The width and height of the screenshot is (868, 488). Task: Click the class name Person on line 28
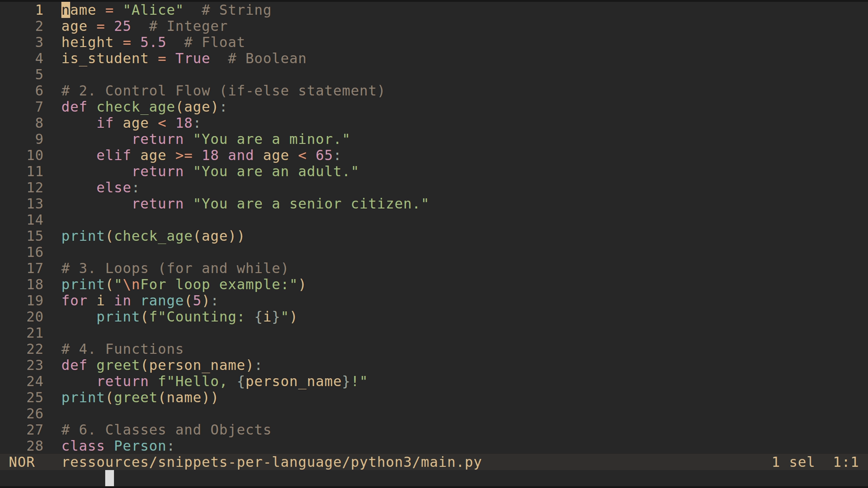tap(141, 446)
